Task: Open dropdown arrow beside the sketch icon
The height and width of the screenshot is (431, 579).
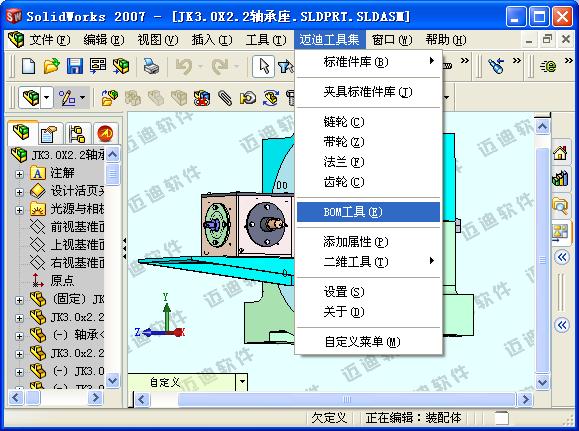Action: pos(82,98)
